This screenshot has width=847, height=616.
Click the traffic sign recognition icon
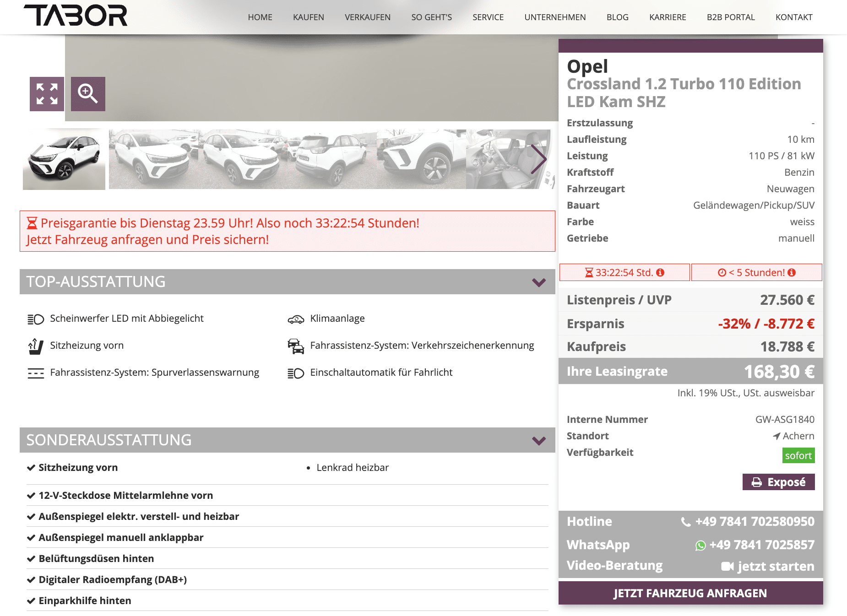tap(296, 346)
